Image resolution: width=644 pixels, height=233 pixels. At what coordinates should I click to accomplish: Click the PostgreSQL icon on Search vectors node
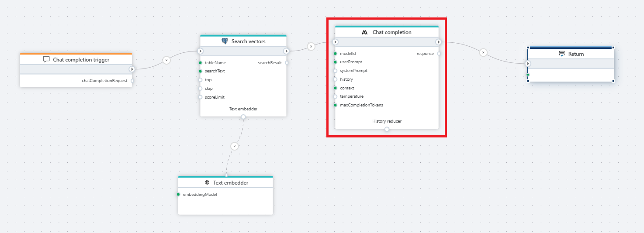click(x=225, y=41)
